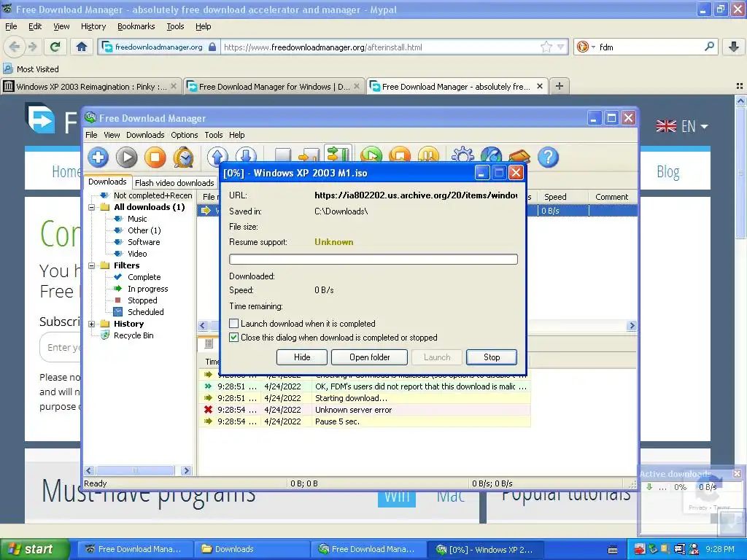
Task: Click the download progress bar
Action: [373, 259]
